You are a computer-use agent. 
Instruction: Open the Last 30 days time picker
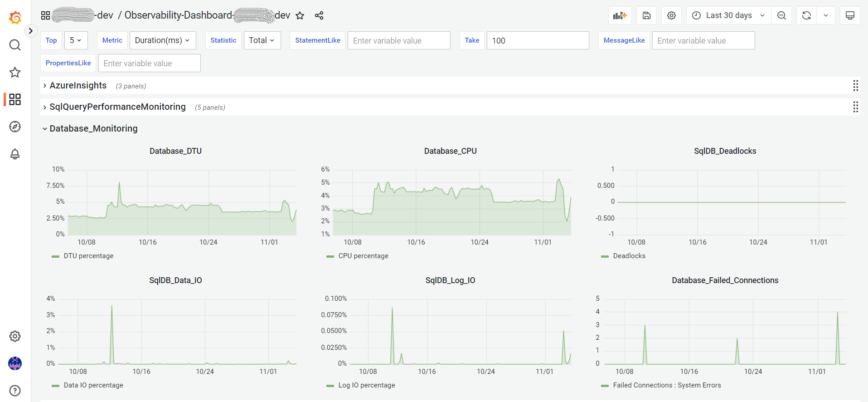pyautogui.click(x=728, y=15)
